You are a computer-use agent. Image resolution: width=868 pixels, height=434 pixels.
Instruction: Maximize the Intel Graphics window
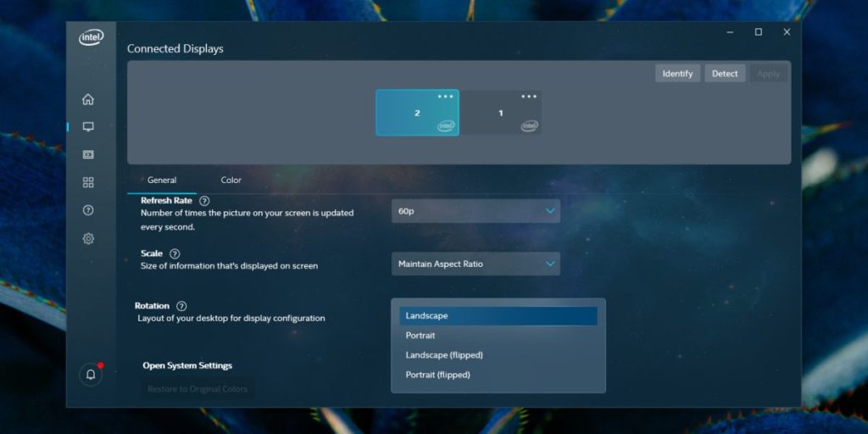[759, 32]
